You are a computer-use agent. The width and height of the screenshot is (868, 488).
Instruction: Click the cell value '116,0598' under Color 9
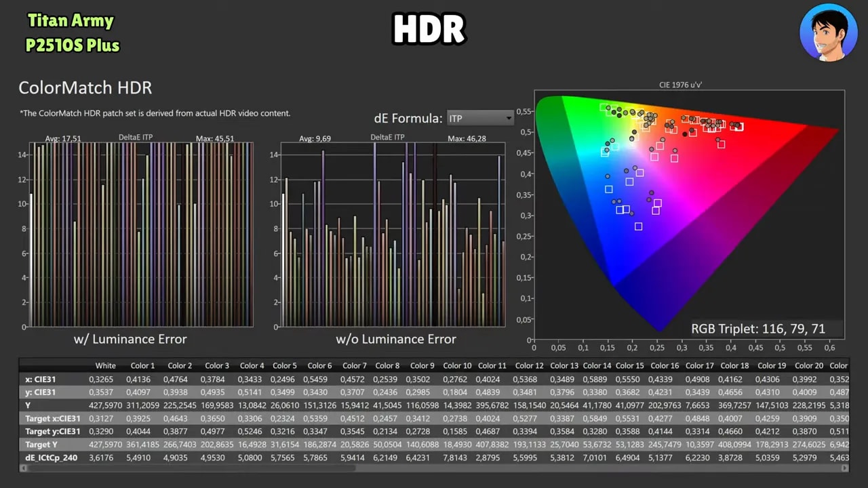[x=423, y=405]
